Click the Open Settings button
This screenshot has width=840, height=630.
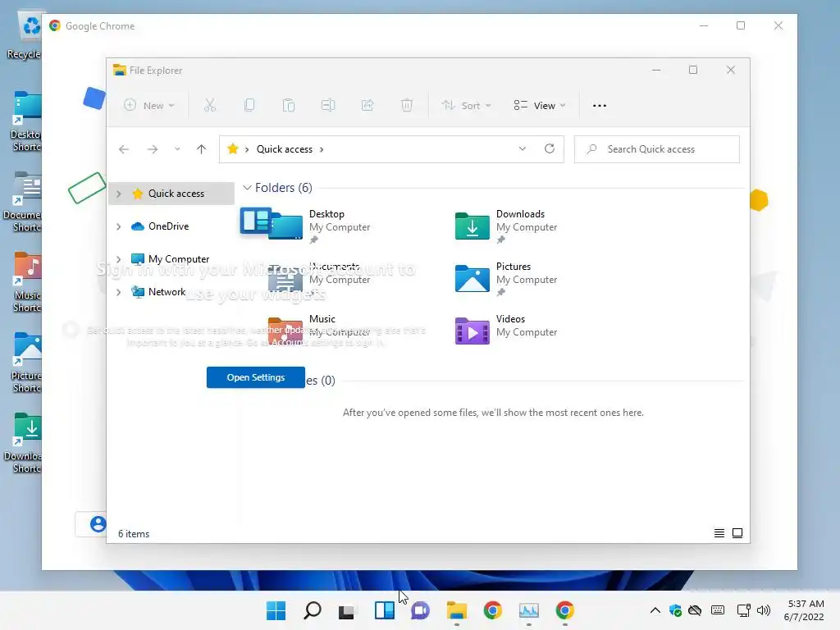point(256,377)
